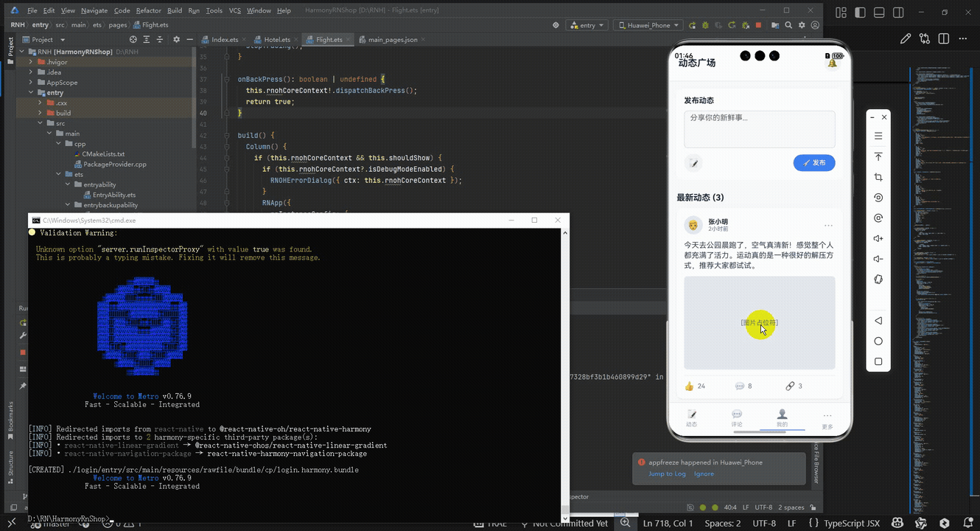Image resolution: width=980 pixels, height=531 pixels.
Task: Stop the running app with red square
Action: pos(758,25)
